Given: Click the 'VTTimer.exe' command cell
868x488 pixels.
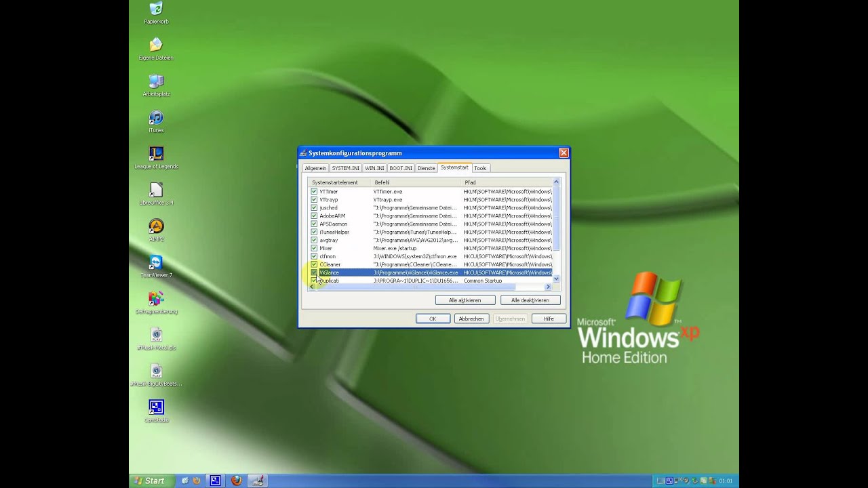Looking at the screenshot, I should click(388, 192).
